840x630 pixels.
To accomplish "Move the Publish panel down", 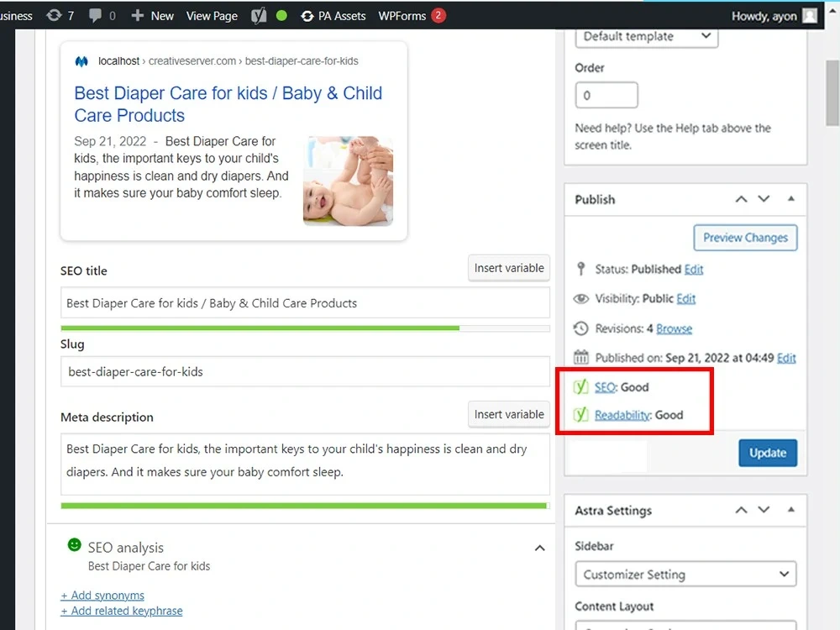I will point(764,199).
